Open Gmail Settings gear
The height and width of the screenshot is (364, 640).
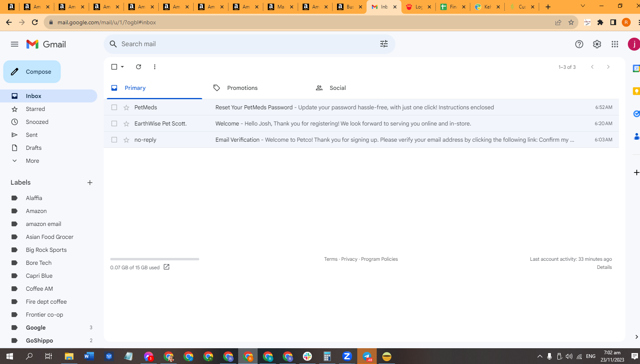pyautogui.click(x=597, y=44)
